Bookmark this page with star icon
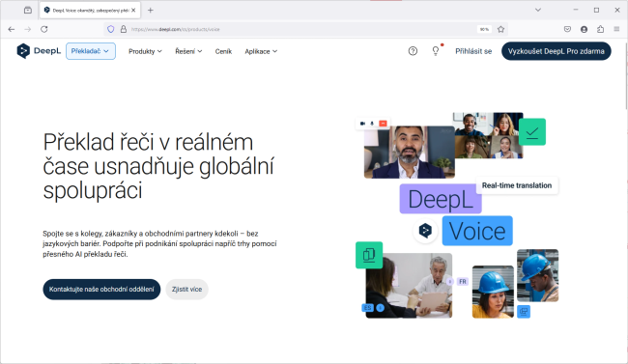The width and height of the screenshot is (628, 364). 500,29
